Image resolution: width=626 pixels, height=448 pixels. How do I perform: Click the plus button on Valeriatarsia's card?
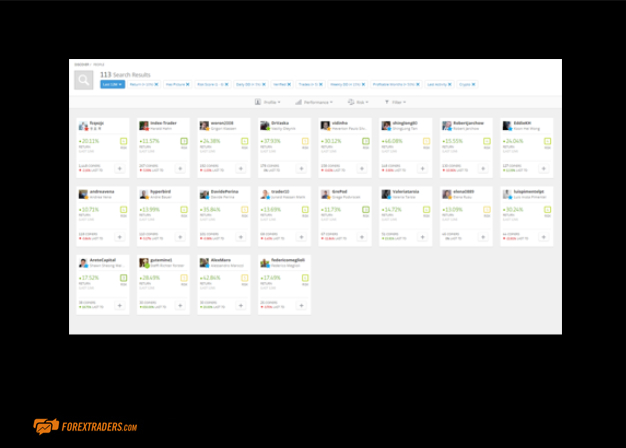(x=422, y=237)
